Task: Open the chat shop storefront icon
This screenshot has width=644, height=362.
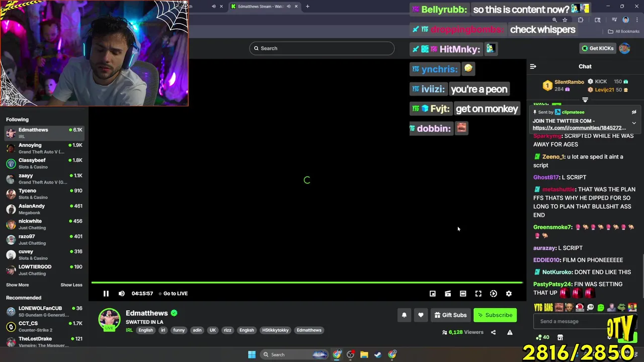Action: pyautogui.click(x=560, y=337)
